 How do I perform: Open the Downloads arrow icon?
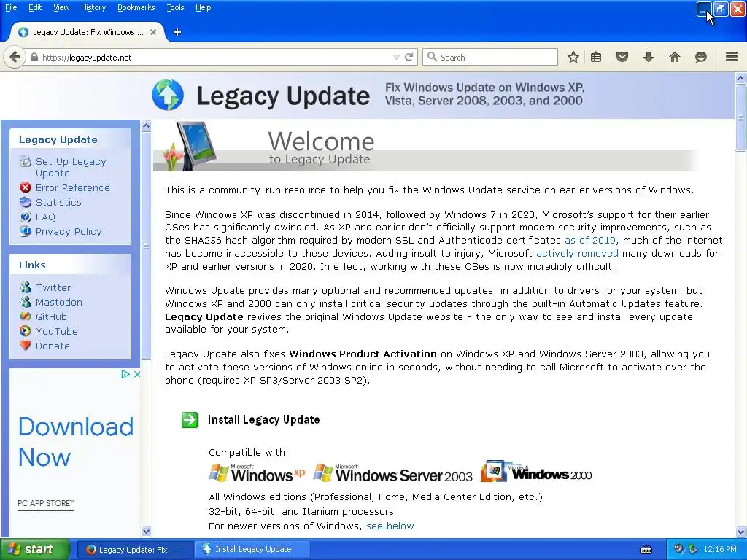(x=649, y=57)
